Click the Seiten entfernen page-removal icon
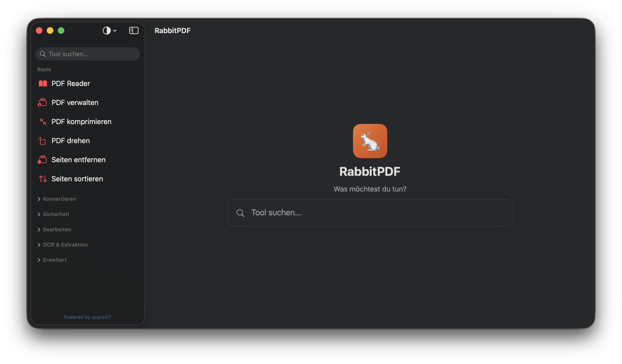 point(42,160)
